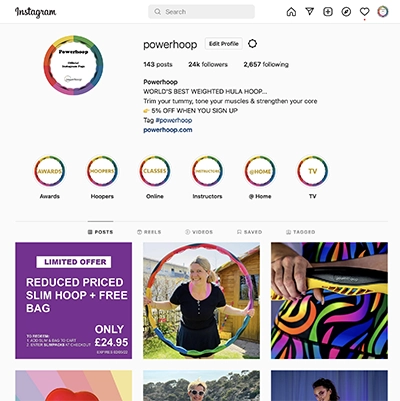This screenshot has width=400, height=401.
Task: Switch to the Reels tab
Action: click(149, 232)
